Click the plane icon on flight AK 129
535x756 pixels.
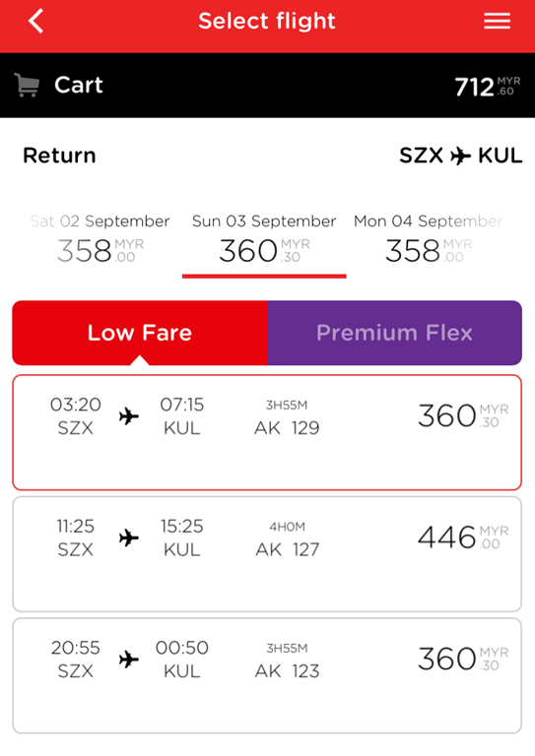click(129, 415)
